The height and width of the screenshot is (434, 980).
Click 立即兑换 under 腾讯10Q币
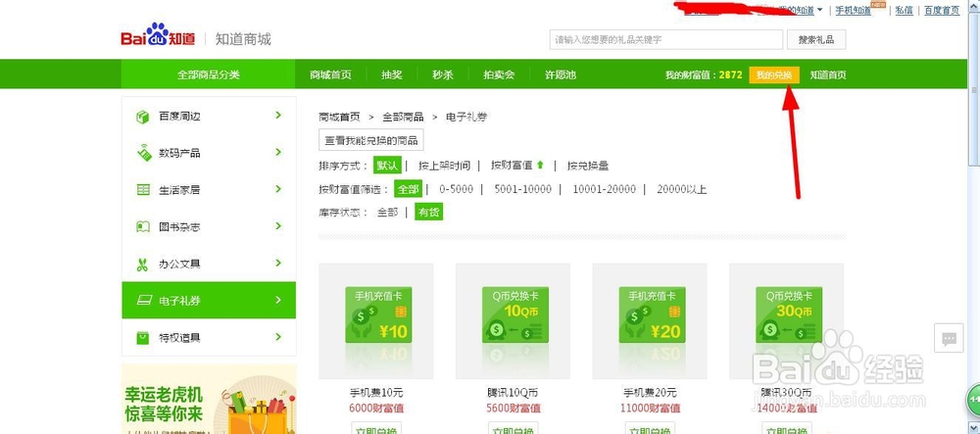point(514,430)
